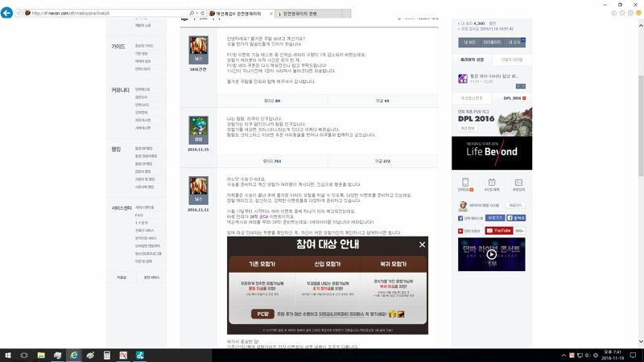Click the taskbar clock showing 7:41

[613, 356]
